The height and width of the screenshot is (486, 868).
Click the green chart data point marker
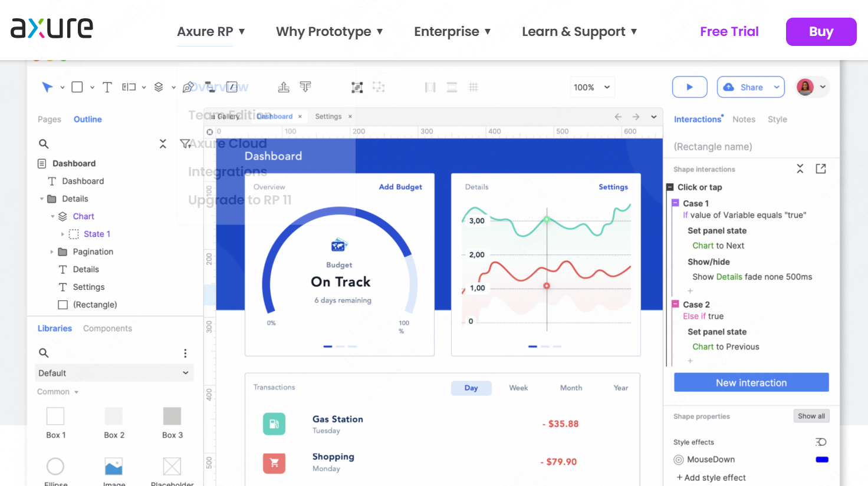coord(547,219)
